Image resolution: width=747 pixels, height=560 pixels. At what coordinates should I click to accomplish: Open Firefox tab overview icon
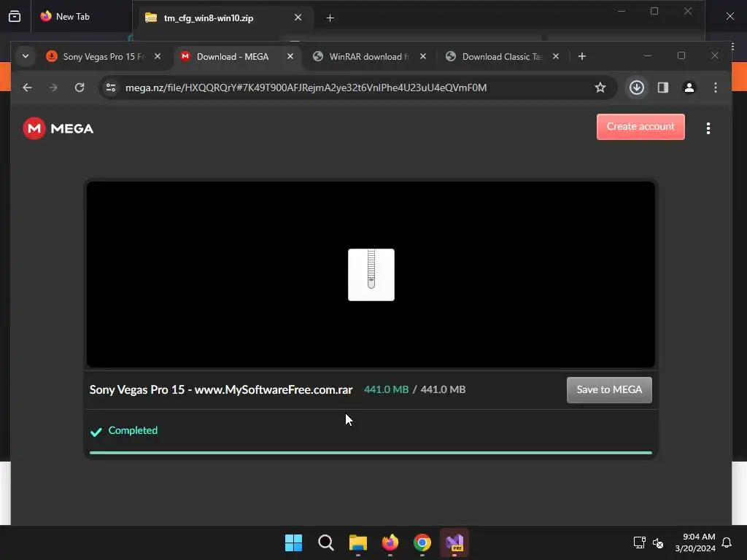(x=15, y=17)
